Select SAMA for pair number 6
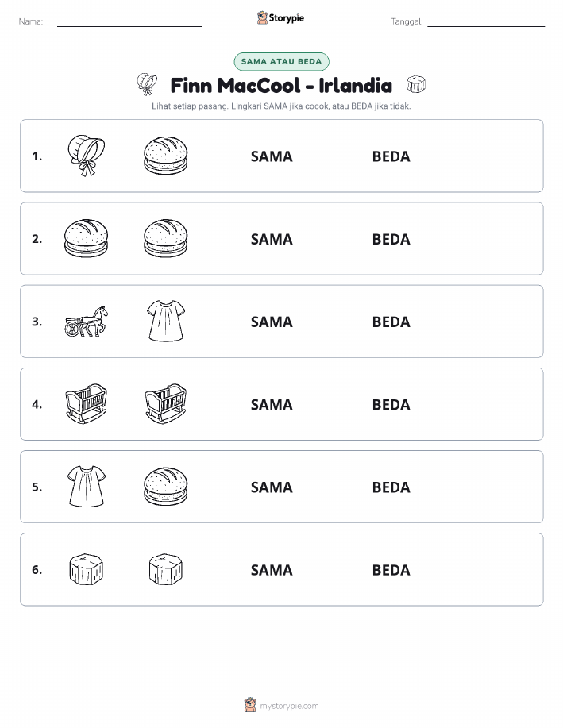Viewport: 563px width, 728px height. (272, 570)
